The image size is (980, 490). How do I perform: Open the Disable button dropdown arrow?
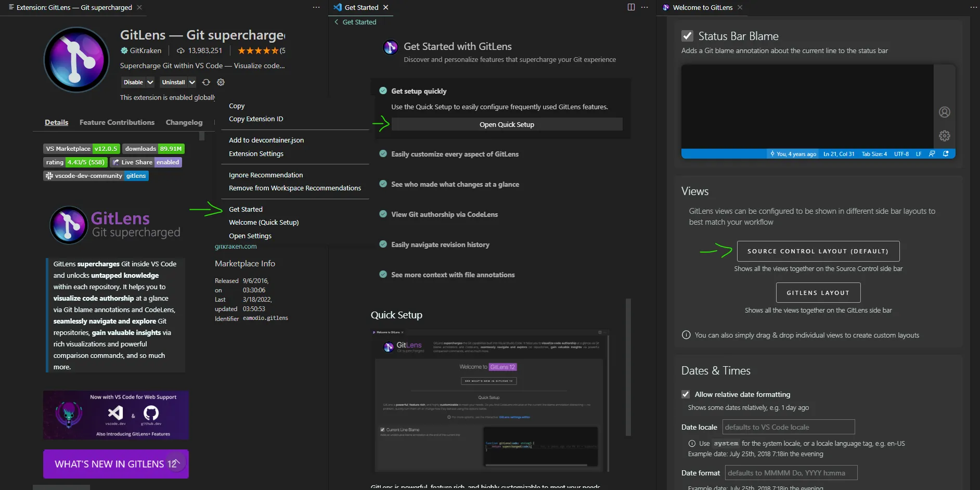click(150, 82)
